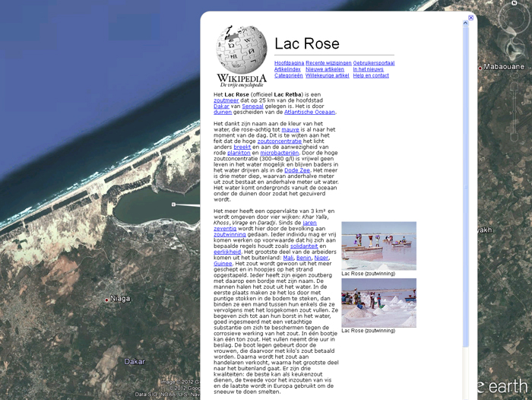The width and height of the screenshot is (532, 400).
Task: Follow the zoutwinning link in the text
Action: [230, 234]
